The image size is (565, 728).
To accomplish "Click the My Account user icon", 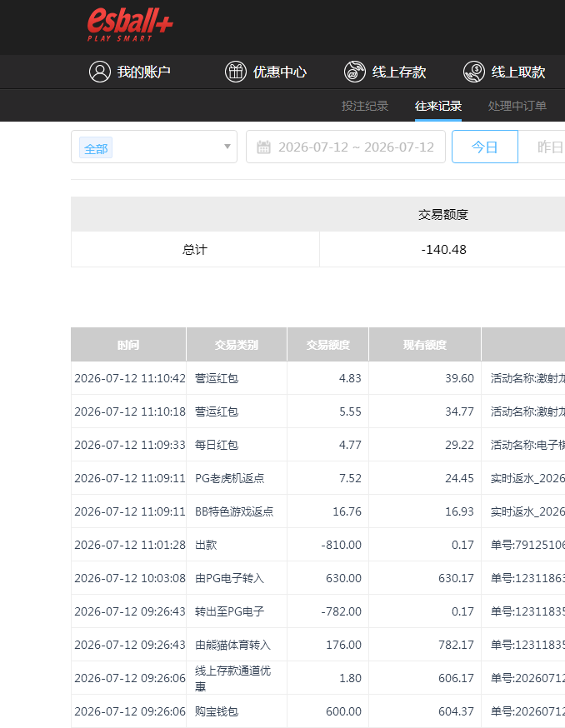I will click(100, 72).
